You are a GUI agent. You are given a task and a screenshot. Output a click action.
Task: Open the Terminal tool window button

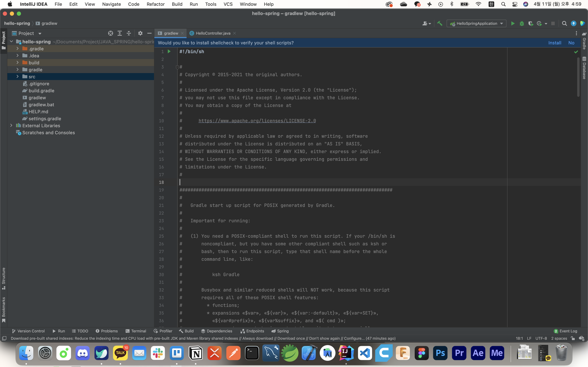[136, 331]
